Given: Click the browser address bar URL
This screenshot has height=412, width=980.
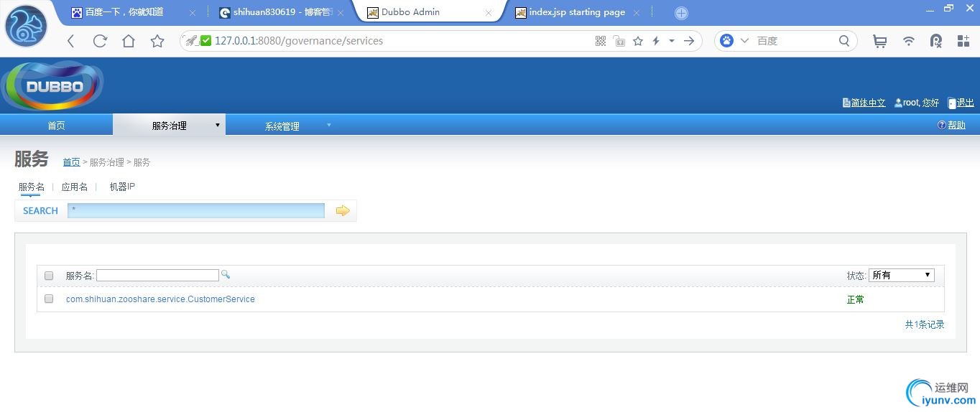Looking at the screenshot, I should click(x=299, y=41).
